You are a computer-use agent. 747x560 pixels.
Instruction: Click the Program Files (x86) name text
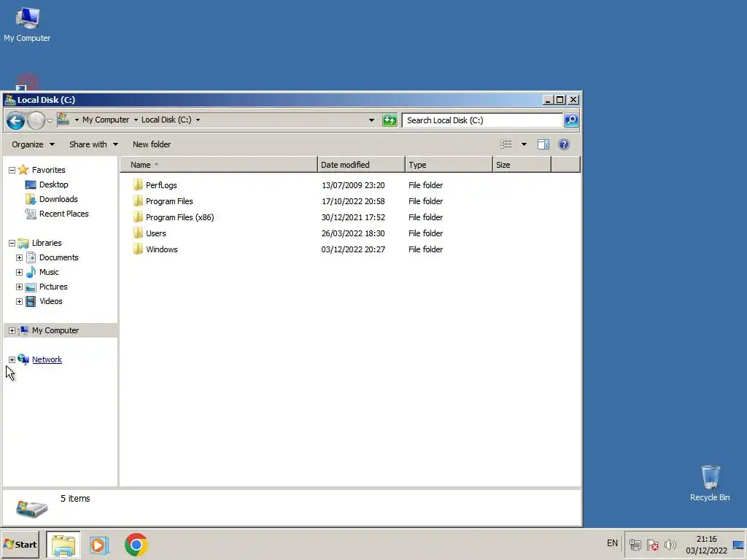point(179,217)
